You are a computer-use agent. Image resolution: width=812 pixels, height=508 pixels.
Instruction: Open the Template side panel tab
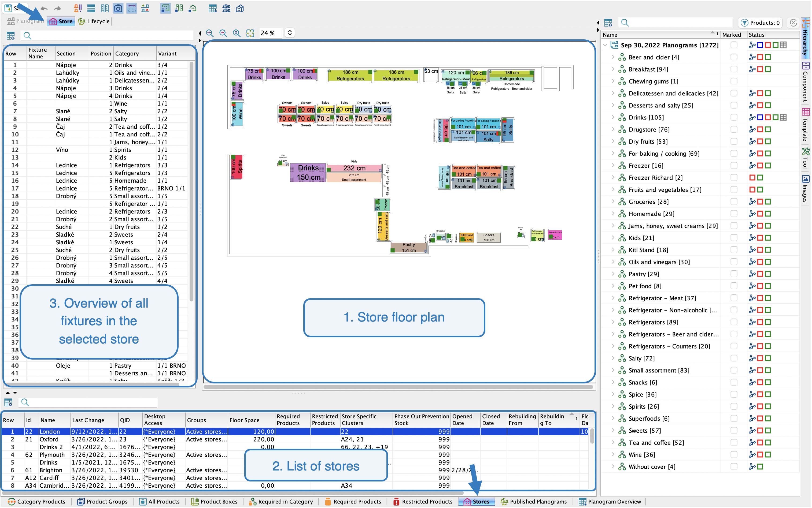click(806, 124)
